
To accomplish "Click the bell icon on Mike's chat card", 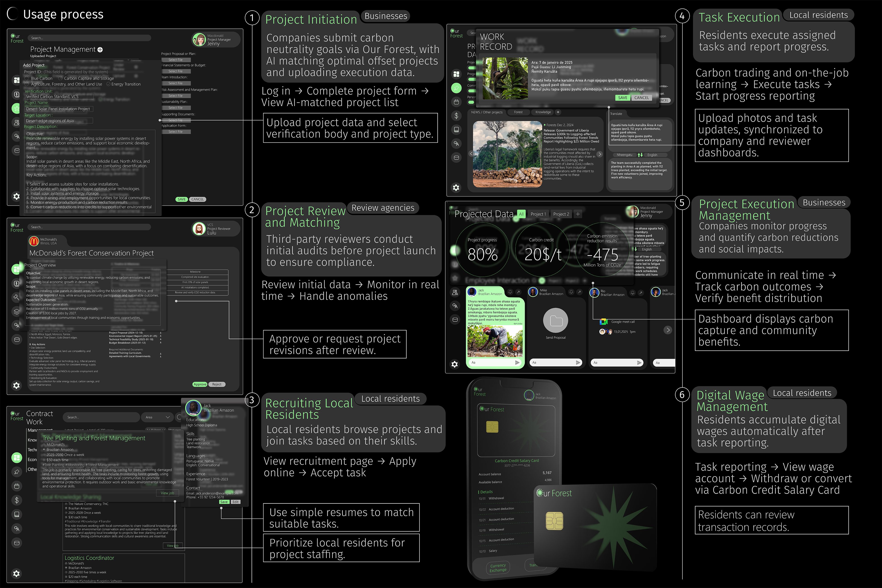I will click(x=571, y=292).
